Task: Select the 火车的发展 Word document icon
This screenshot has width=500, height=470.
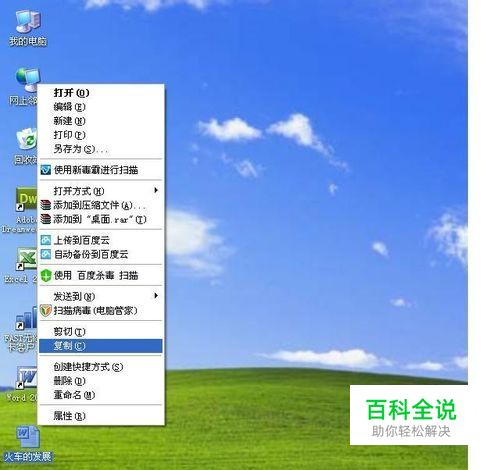Action: [28, 437]
